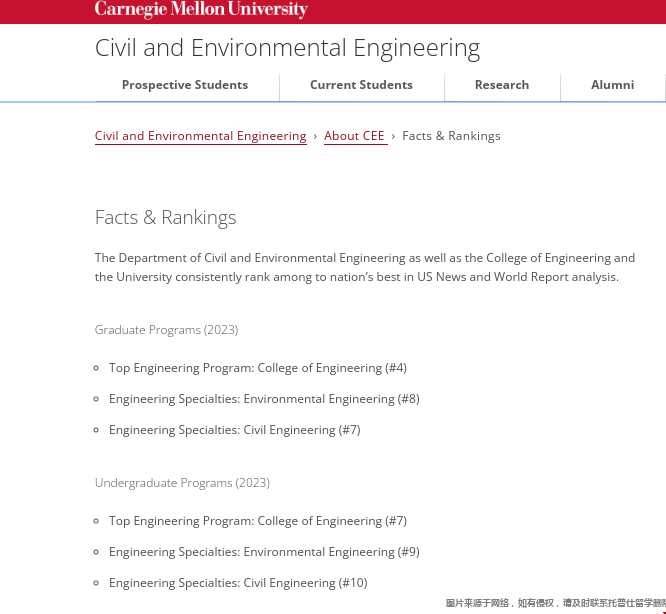Follow the Civil and Environmental Engineering breadcrumb link
The width and height of the screenshot is (666, 614).
point(200,136)
